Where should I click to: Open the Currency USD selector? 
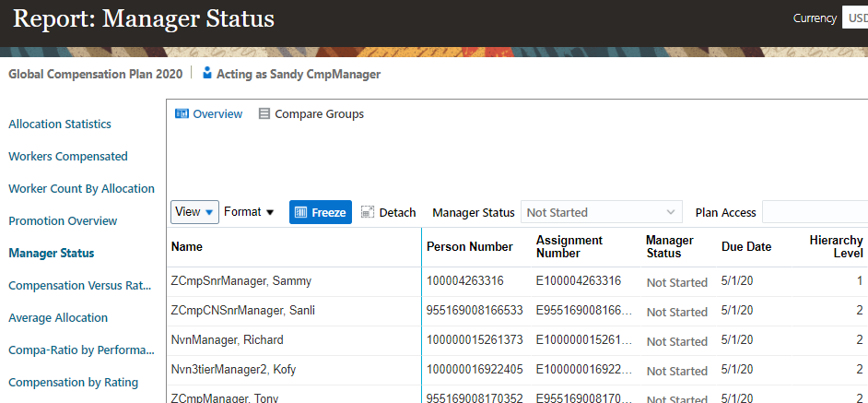(x=853, y=18)
